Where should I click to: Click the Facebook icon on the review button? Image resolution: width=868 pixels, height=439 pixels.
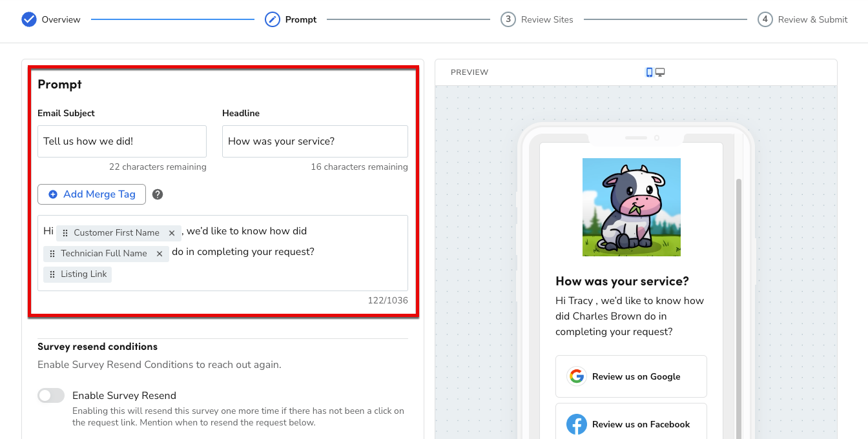576,424
